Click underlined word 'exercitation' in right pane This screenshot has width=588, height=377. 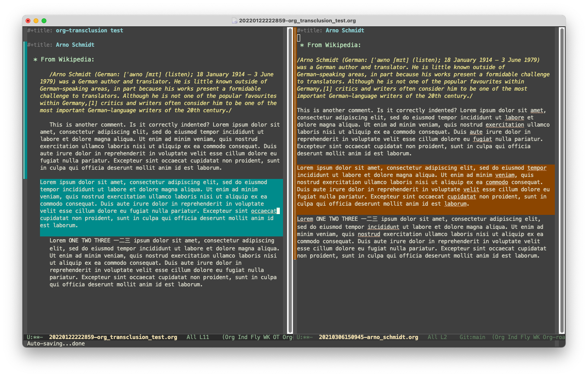pyautogui.click(x=505, y=125)
